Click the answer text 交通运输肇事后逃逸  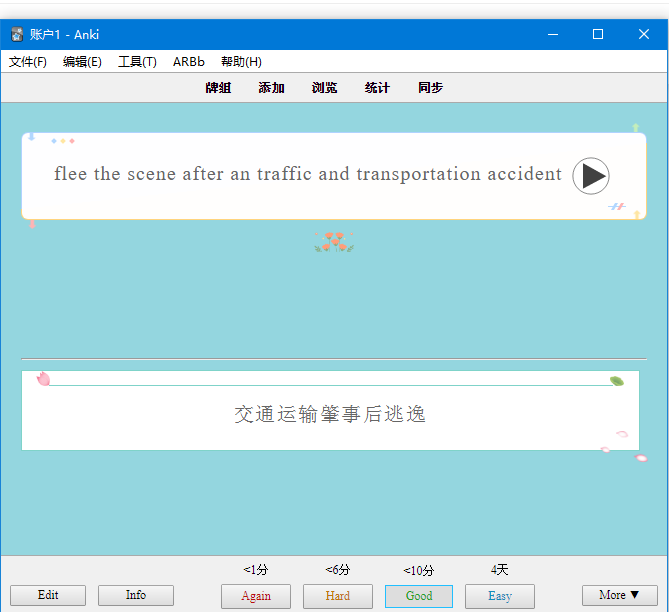point(330,414)
